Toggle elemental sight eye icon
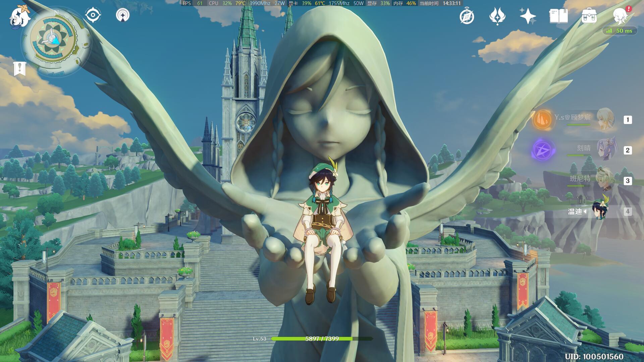The width and height of the screenshot is (644, 362). point(93,15)
